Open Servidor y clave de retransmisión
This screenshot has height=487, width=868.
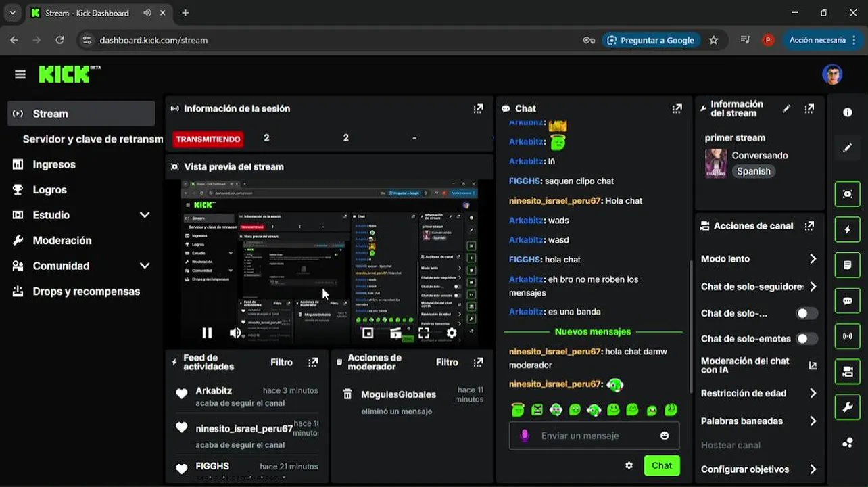coord(93,139)
